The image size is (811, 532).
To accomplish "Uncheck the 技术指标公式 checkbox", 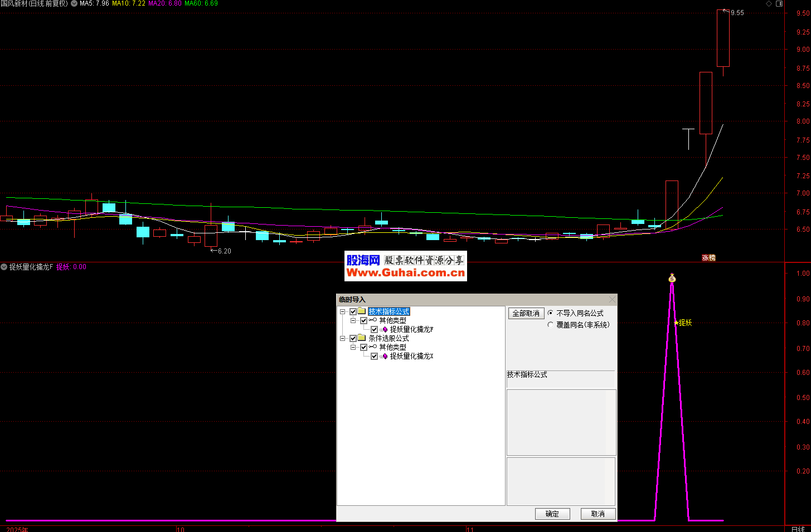I will [x=353, y=312].
